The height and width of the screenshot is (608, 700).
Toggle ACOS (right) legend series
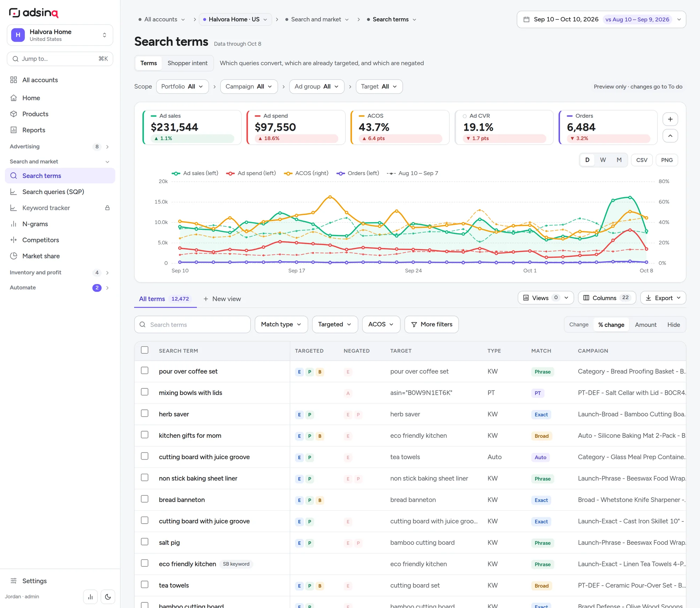click(306, 173)
